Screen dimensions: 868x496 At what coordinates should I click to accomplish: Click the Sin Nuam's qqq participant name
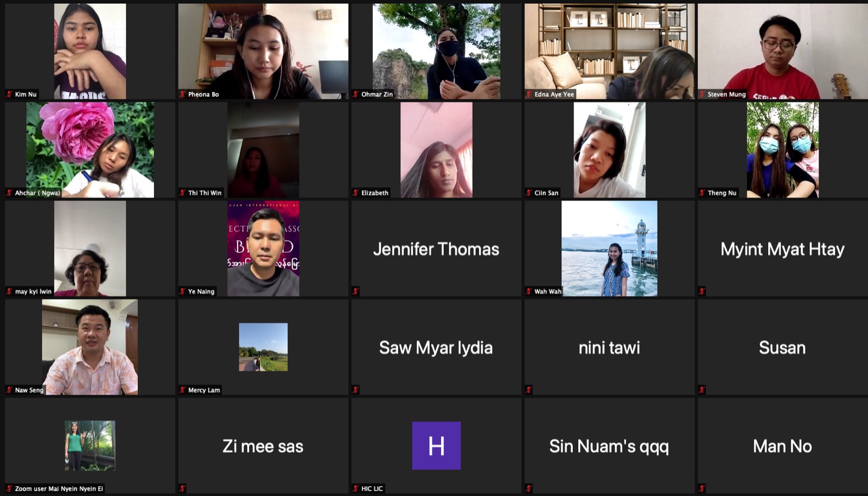pyautogui.click(x=609, y=446)
